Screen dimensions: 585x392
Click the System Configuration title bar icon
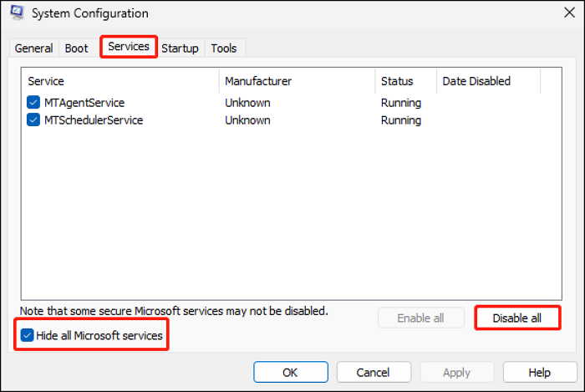pyautogui.click(x=18, y=14)
